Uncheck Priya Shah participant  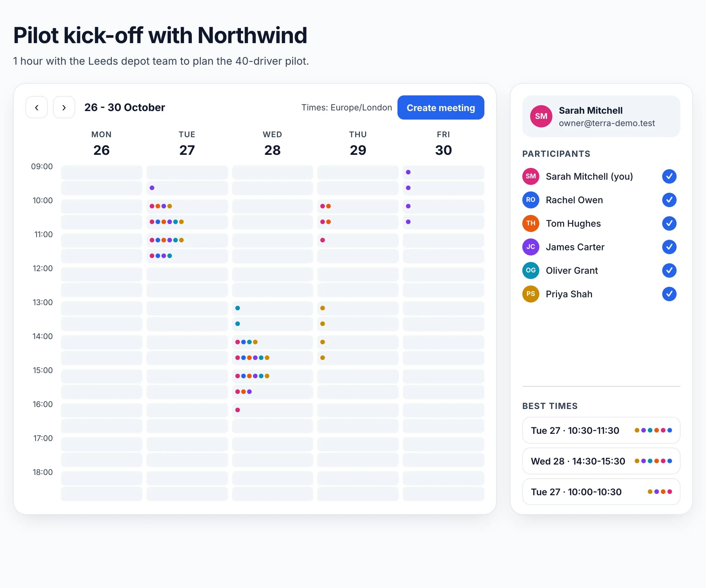pos(669,294)
